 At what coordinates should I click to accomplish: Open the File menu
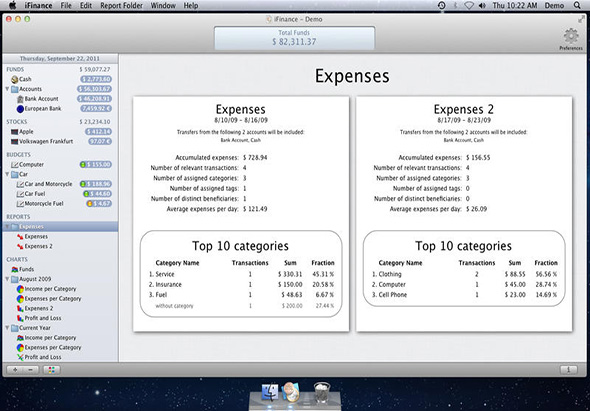coord(66,6)
